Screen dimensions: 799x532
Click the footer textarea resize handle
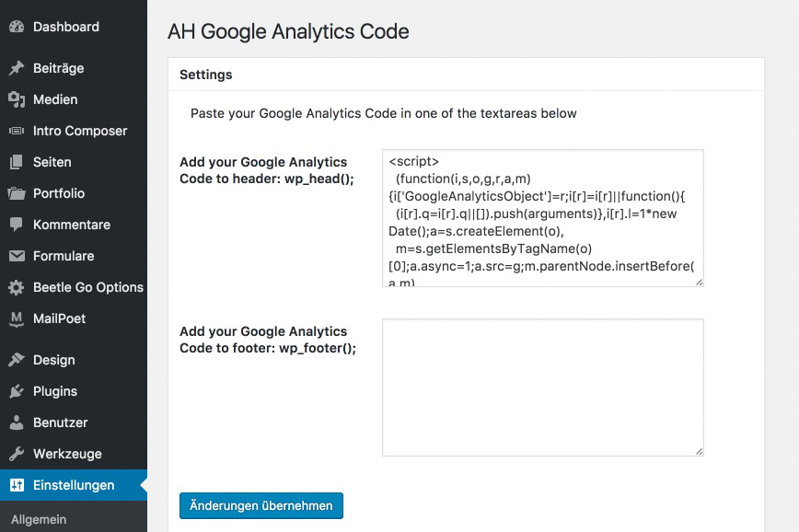pos(700,452)
